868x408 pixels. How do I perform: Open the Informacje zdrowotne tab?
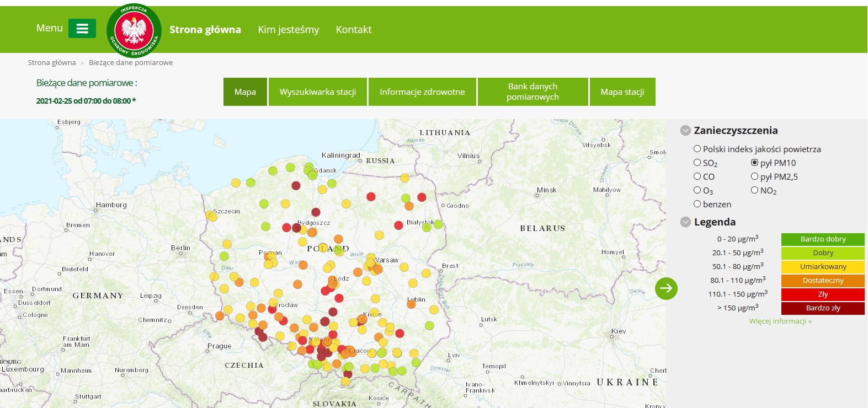click(422, 92)
